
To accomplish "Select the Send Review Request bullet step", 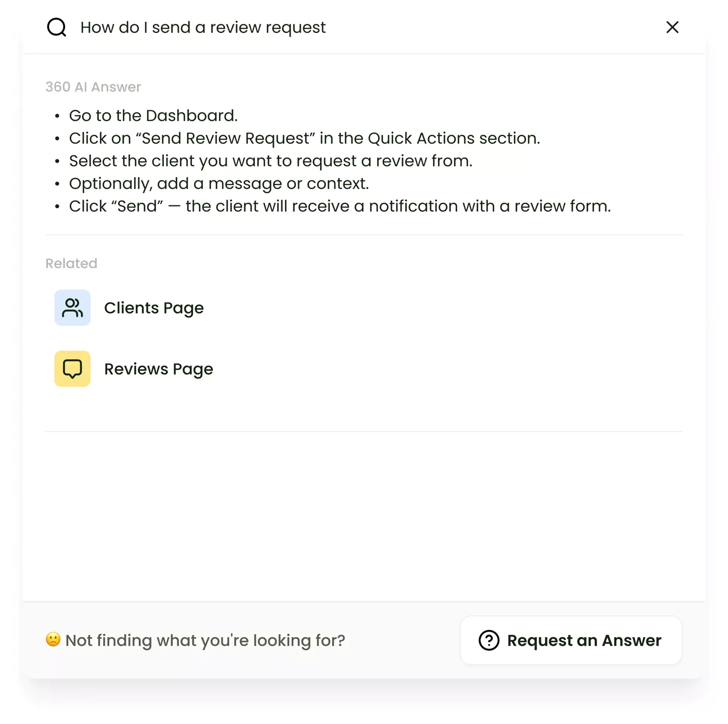I will [x=304, y=138].
